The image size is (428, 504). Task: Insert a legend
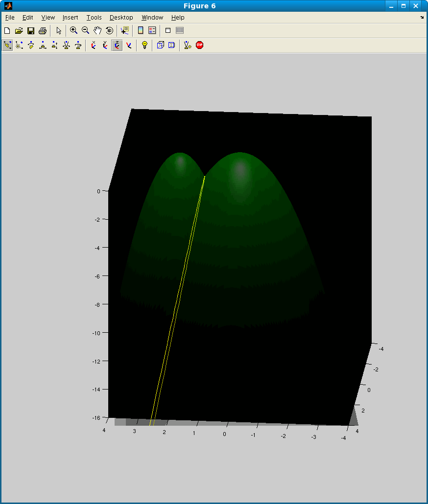tap(152, 30)
